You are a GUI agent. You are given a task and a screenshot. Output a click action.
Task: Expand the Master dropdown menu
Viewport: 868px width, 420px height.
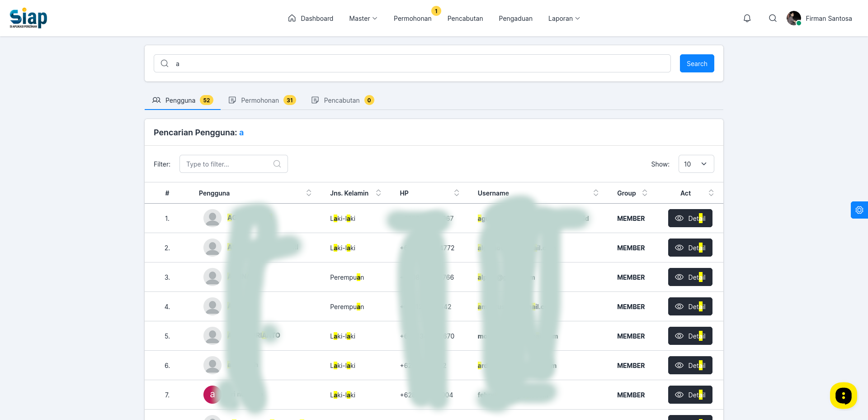[363, 19]
